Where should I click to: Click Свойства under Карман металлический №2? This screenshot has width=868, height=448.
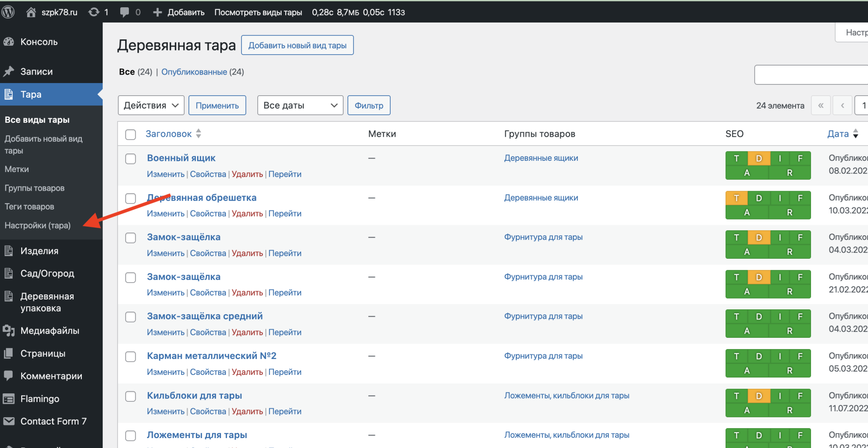[208, 372]
